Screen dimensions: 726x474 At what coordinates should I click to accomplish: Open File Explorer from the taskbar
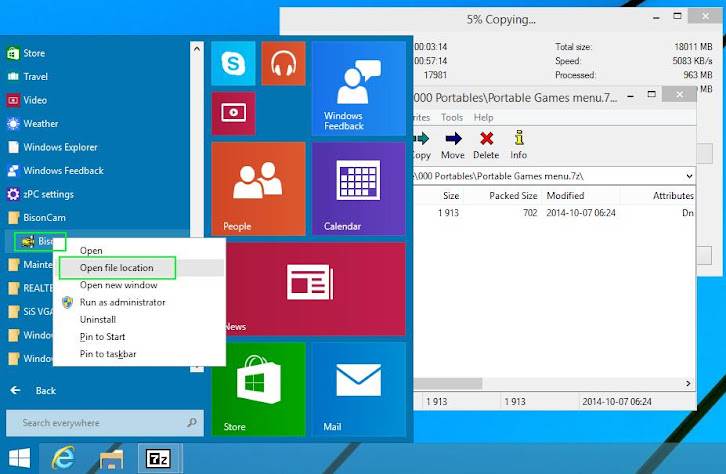(112, 458)
